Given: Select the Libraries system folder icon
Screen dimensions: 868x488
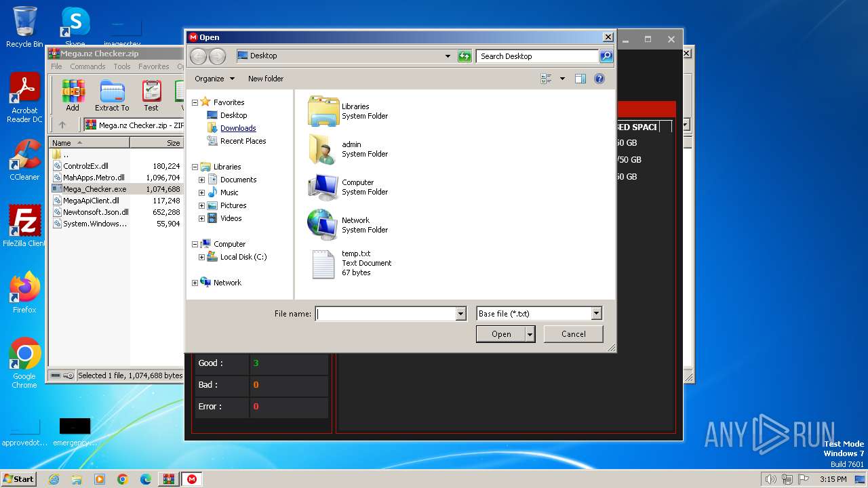Looking at the screenshot, I should (323, 111).
